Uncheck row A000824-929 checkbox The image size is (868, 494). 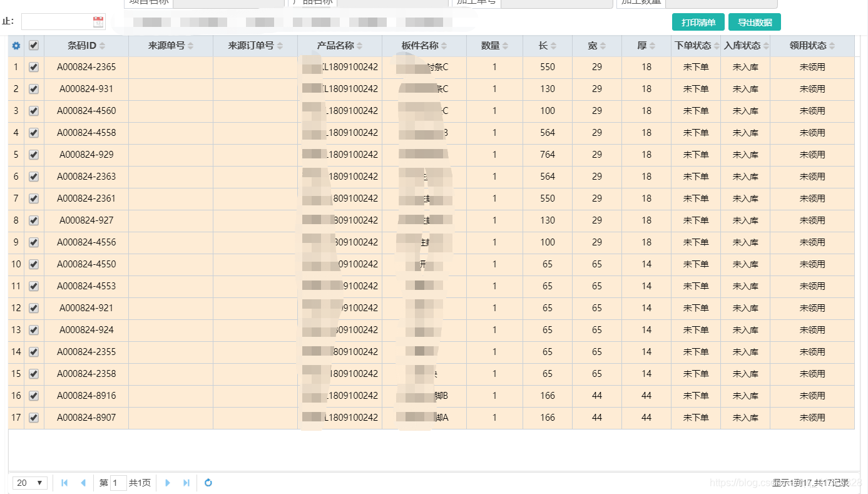[34, 155]
